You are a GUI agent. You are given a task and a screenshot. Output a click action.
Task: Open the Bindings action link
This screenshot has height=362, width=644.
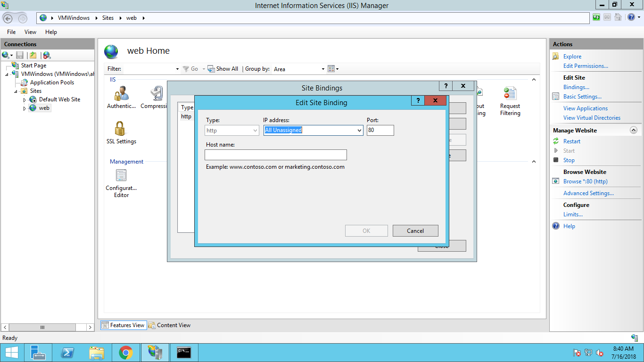click(x=576, y=87)
